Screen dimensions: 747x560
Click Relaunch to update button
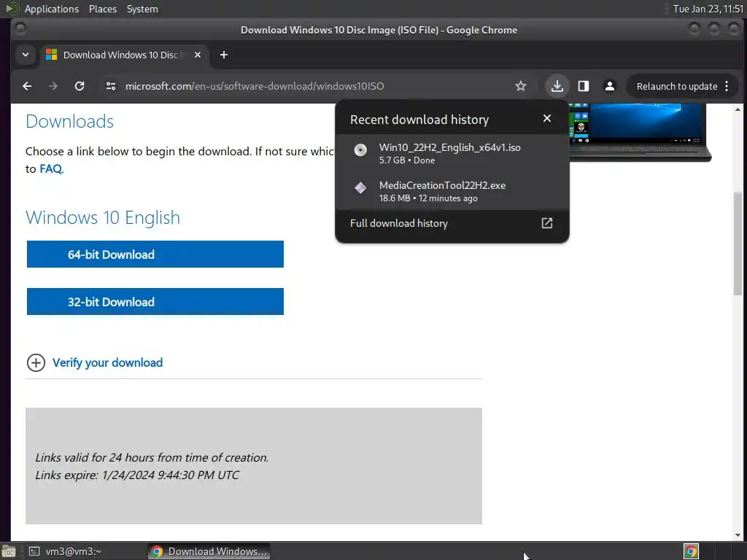click(x=677, y=86)
